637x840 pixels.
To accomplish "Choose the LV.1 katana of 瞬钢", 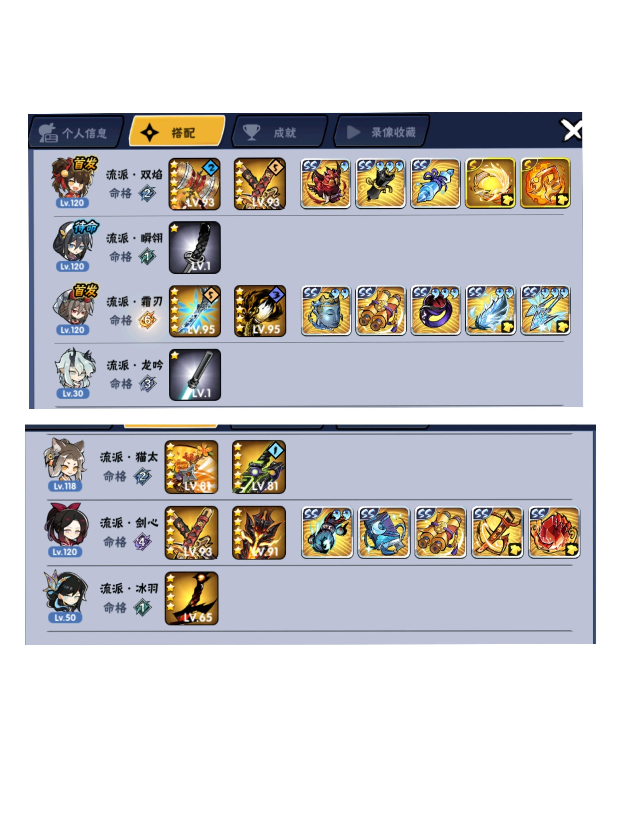I will (x=194, y=248).
